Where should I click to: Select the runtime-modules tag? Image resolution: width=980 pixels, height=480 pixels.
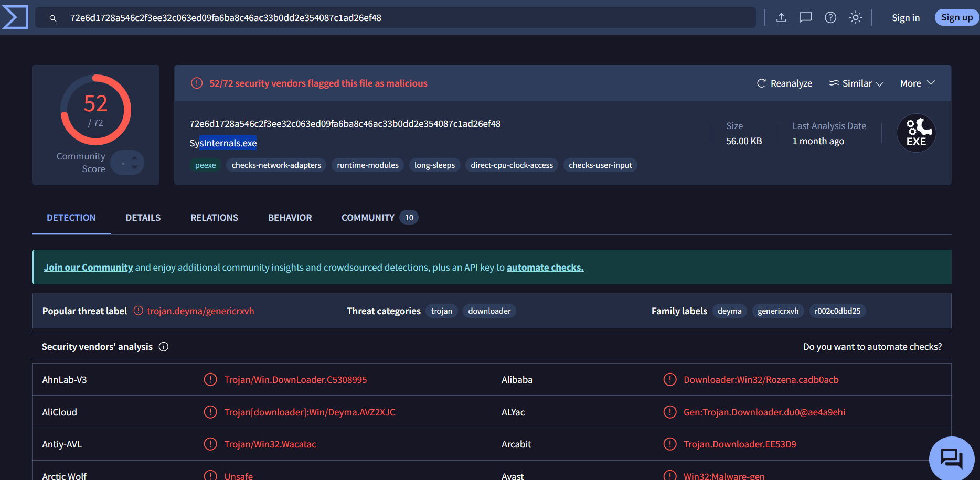pos(368,165)
